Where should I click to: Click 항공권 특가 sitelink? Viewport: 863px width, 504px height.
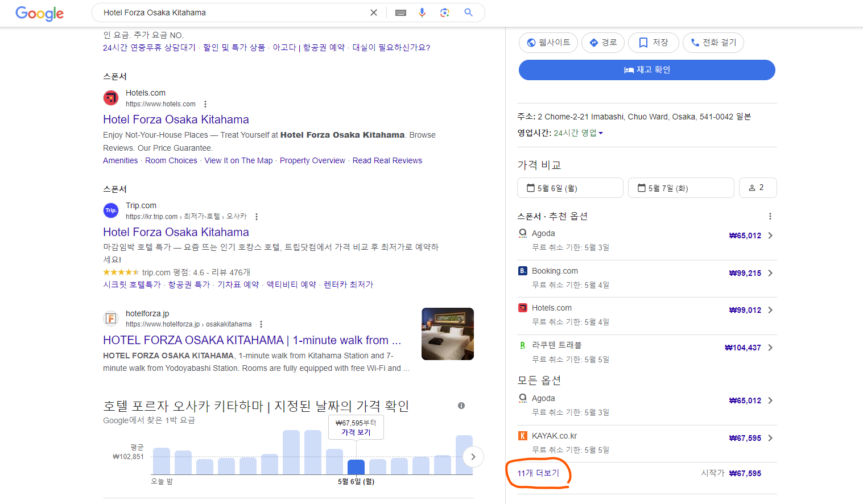tap(189, 284)
